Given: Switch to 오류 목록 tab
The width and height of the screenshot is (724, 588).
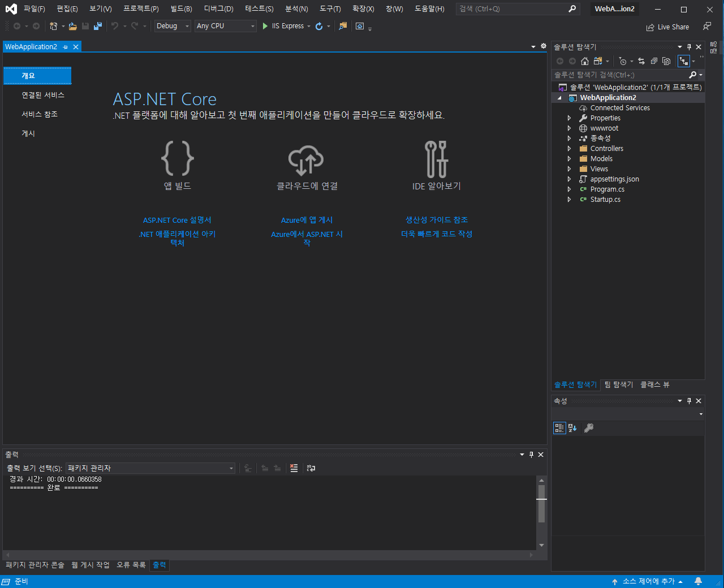Looking at the screenshot, I should click(131, 565).
